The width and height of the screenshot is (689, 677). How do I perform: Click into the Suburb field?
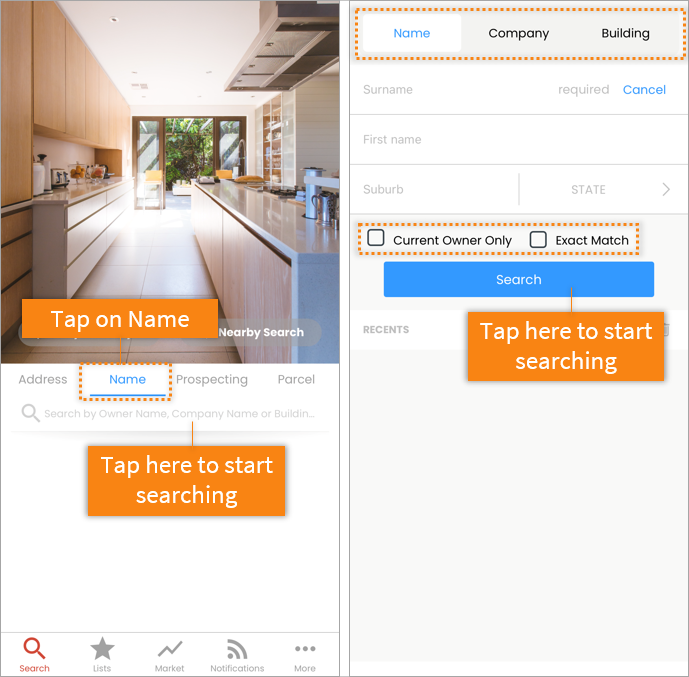point(435,189)
